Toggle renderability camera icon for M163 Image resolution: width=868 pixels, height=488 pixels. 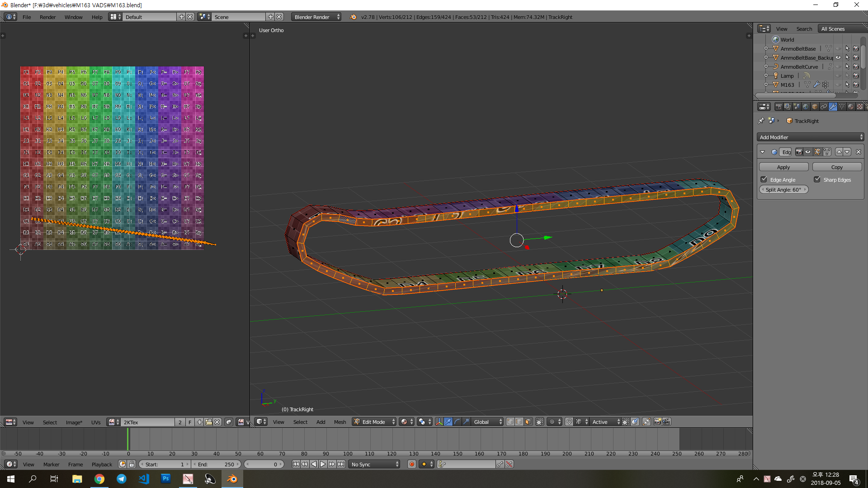pos(856,84)
